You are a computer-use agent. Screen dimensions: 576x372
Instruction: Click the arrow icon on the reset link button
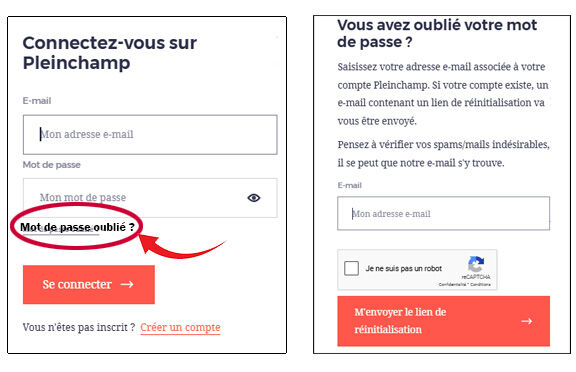527,321
